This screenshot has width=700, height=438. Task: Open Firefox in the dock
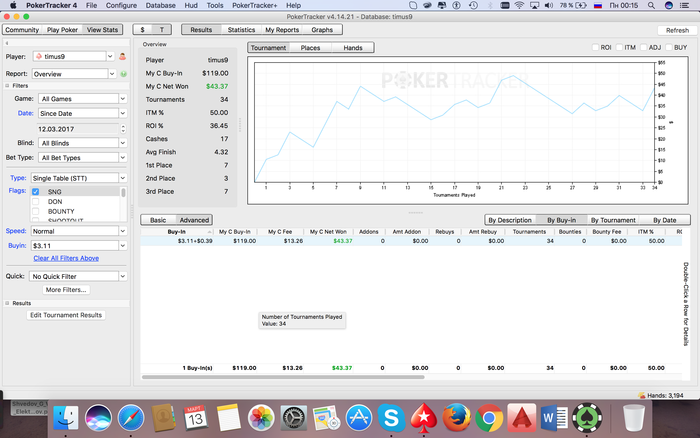click(x=457, y=418)
